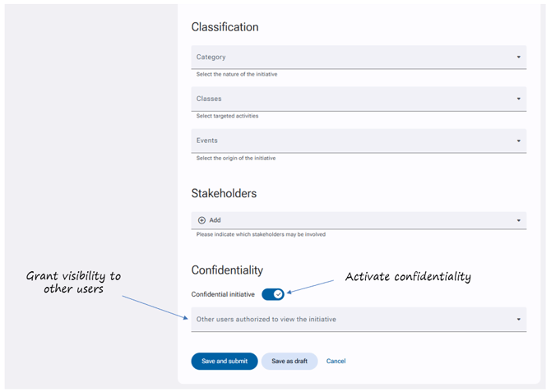Click the Save as draft button
This screenshot has width=551, height=392.
(x=289, y=361)
